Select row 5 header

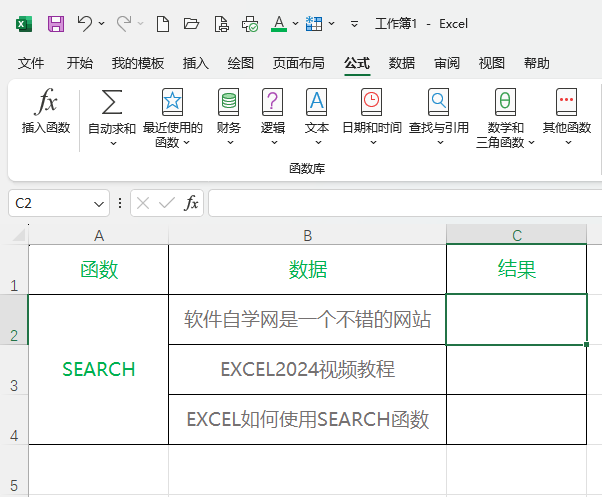tap(14, 470)
